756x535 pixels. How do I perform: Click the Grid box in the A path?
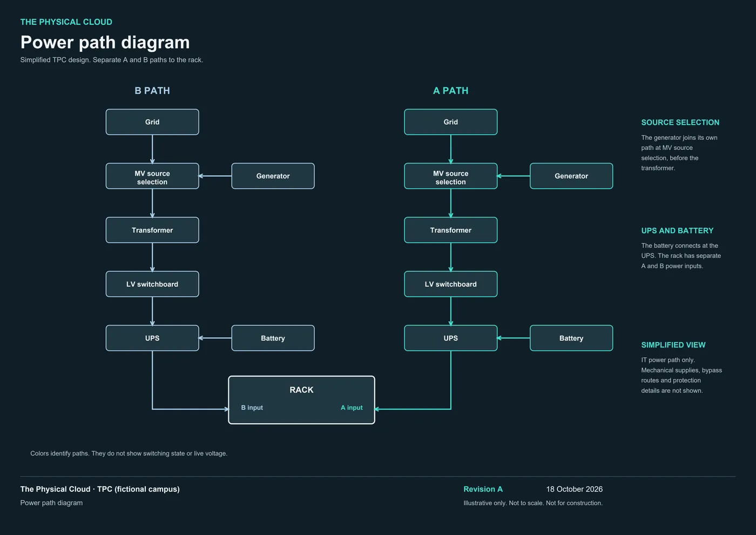[451, 122]
